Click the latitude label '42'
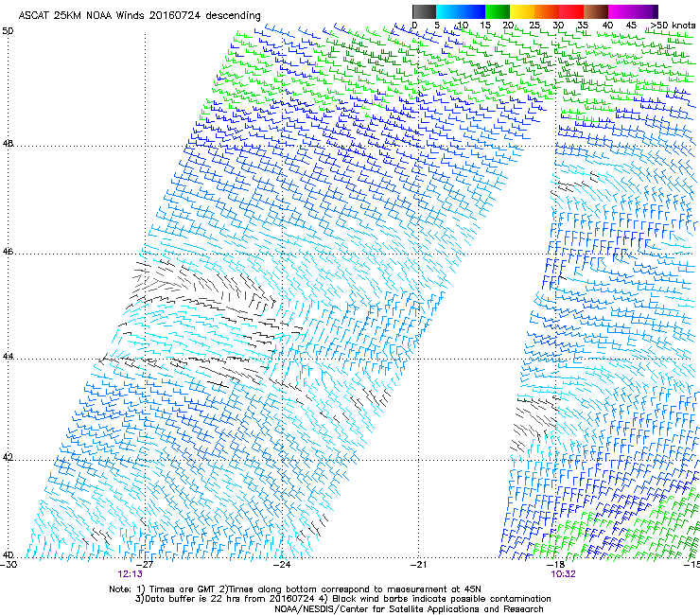Screen dimensions: 700x615 (x=8, y=458)
